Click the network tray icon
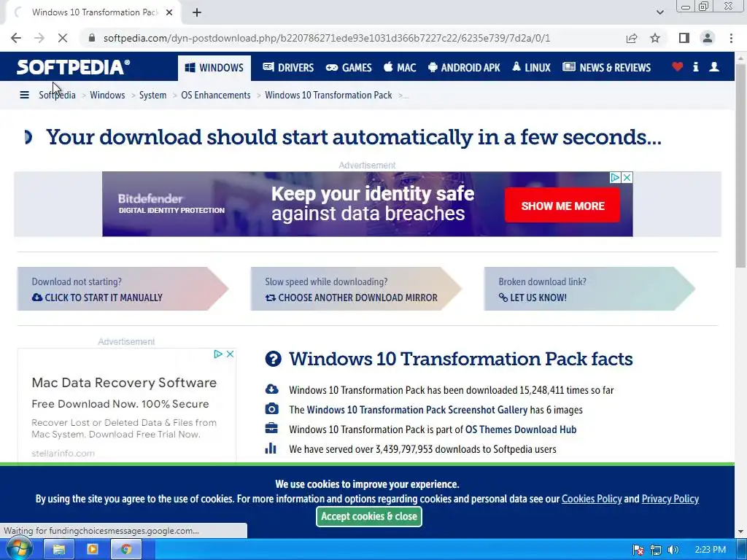The width and height of the screenshot is (747, 560). (656, 550)
